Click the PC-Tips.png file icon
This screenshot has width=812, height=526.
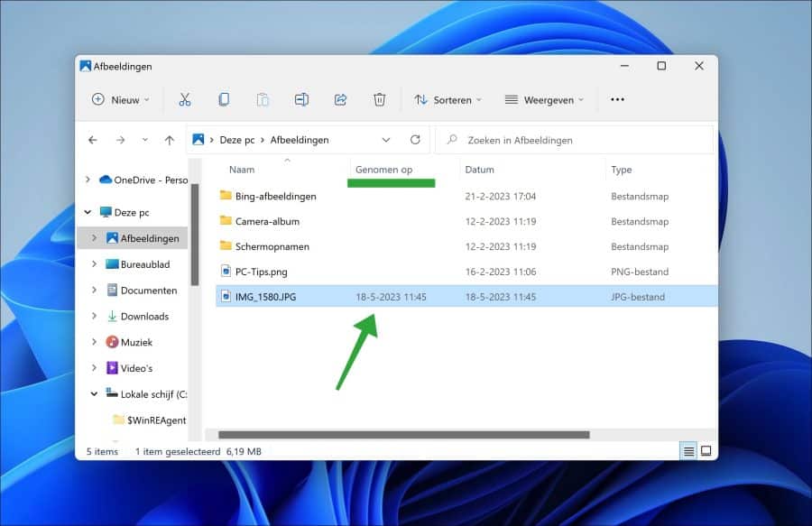226,271
